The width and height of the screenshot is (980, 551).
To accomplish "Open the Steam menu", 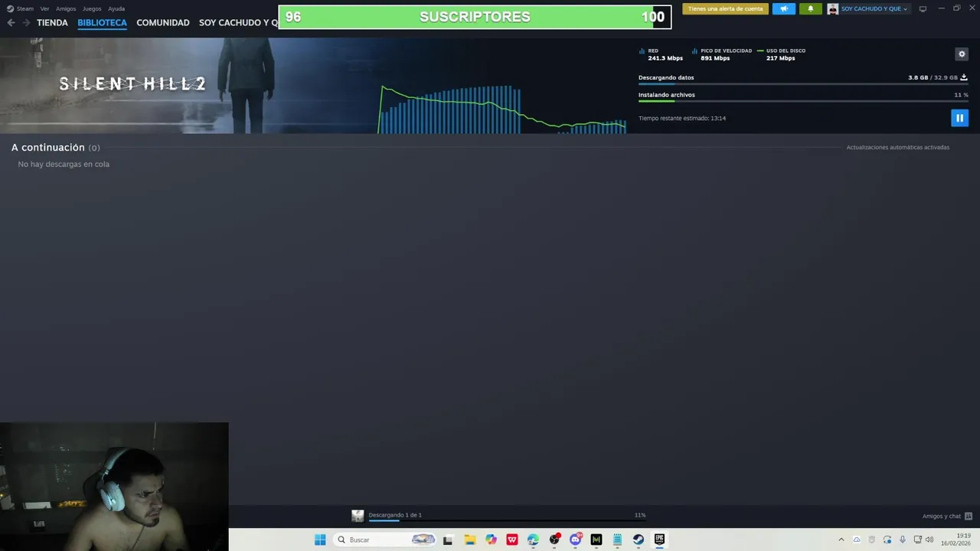I will (x=21, y=8).
